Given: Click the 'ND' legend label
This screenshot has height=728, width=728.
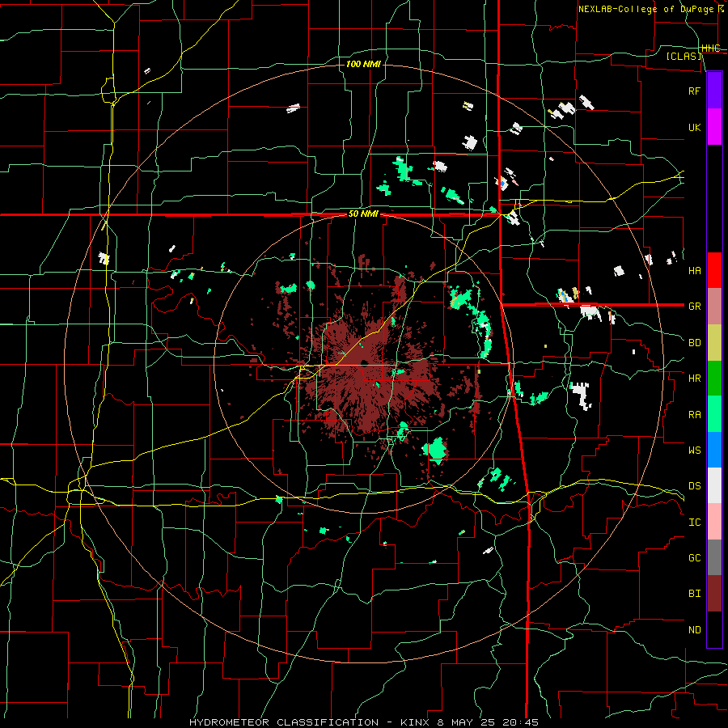Looking at the screenshot, I should point(694,630).
